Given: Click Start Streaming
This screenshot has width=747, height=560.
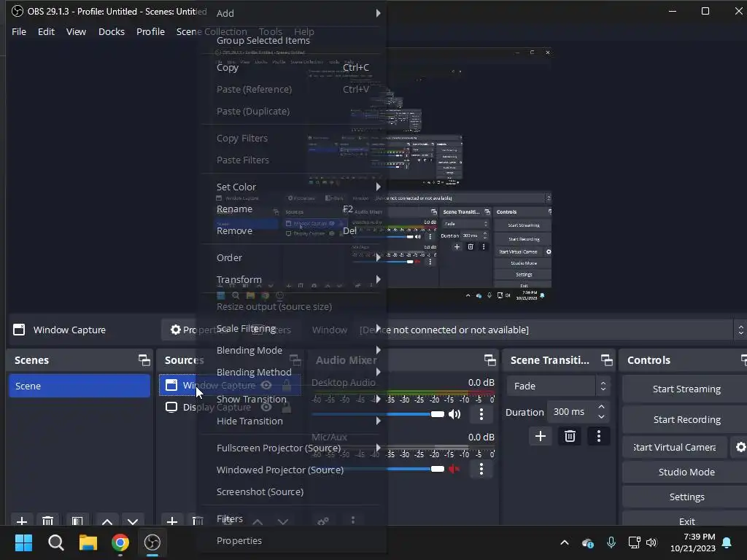Looking at the screenshot, I should click(686, 389).
